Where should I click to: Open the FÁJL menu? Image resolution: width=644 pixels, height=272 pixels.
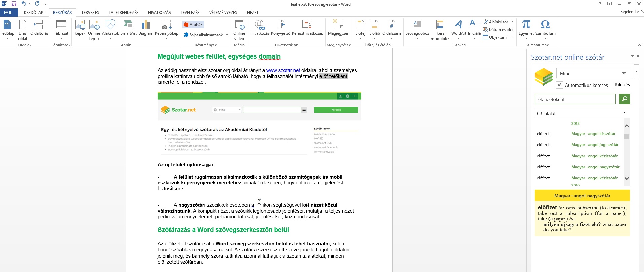coord(8,13)
